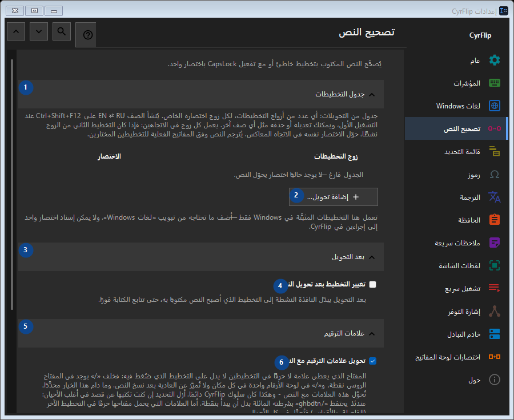Click the زوج التخطيطات column header
This screenshot has height=420, width=514.
click(x=336, y=156)
